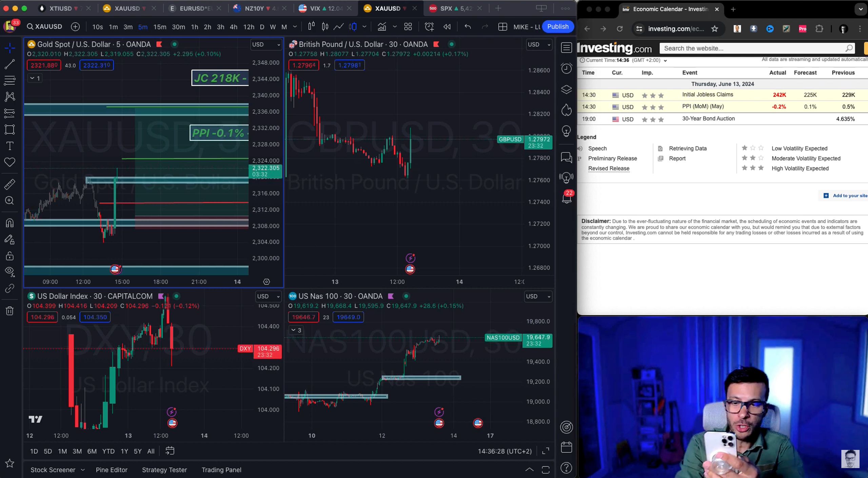
Task: Select the crosshair cursor tool
Action: click(10, 48)
